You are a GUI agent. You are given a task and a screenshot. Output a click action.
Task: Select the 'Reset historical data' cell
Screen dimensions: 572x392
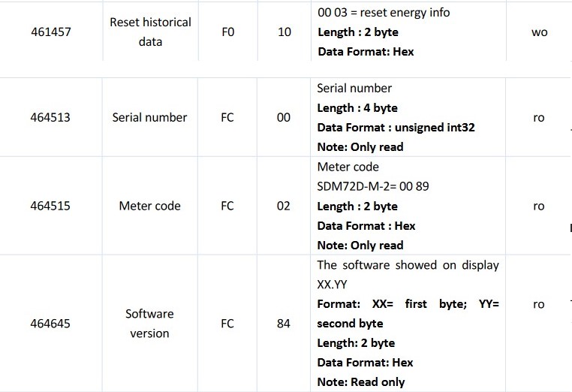pos(150,32)
